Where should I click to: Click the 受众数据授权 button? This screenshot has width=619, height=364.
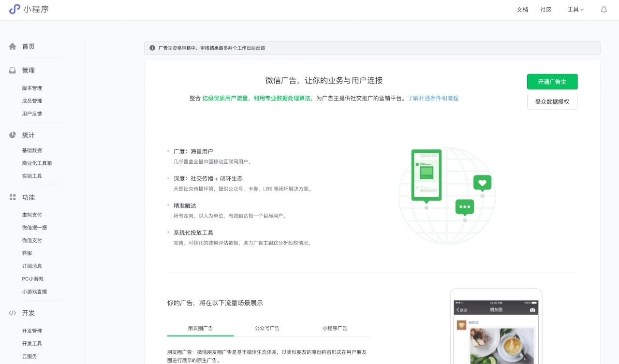tap(552, 102)
